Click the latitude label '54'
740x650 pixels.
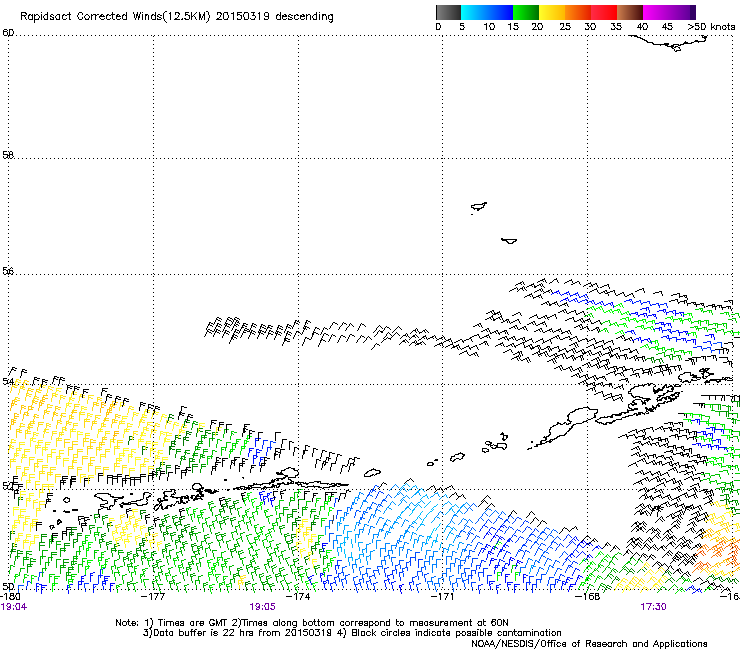pos(8,381)
